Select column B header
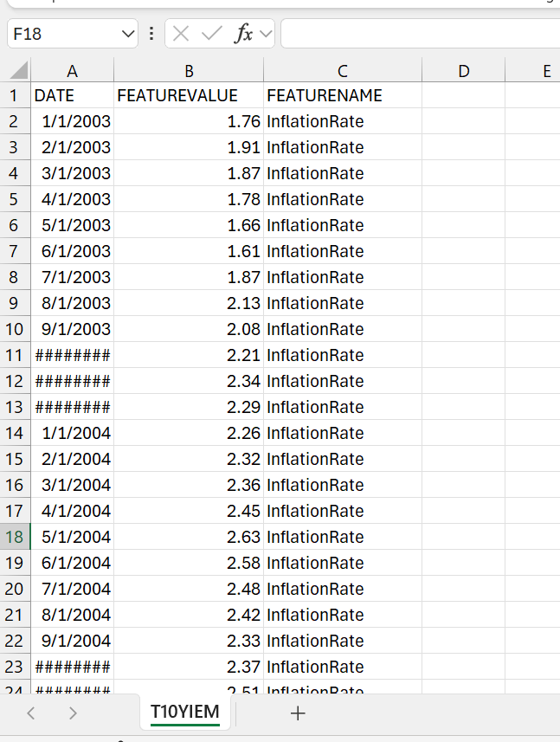This screenshot has height=742, width=560. tap(189, 71)
